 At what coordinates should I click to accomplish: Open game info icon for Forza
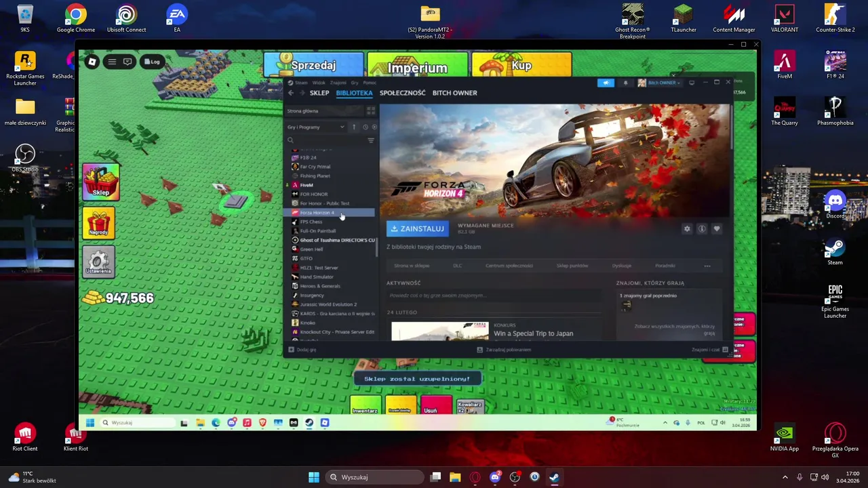[x=702, y=229]
